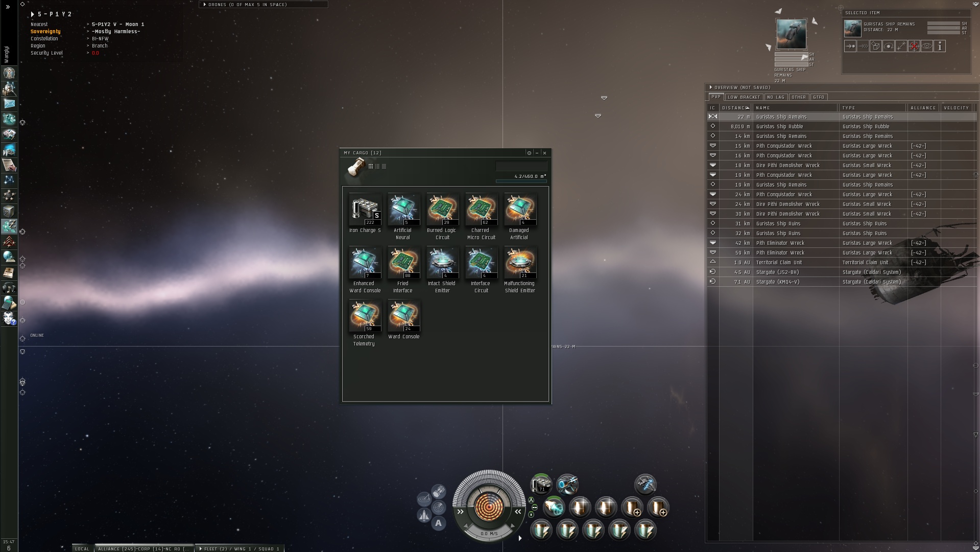Image resolution: width=980 pixels, height=552 pixels.
Task: Switch cargo window to list view
Action: (384, 167)
